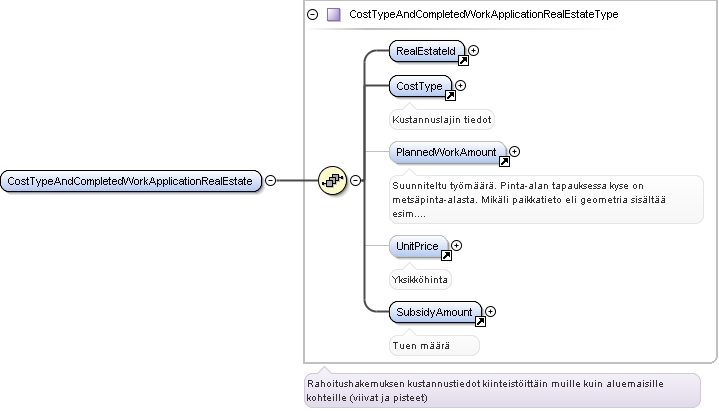
Task: Select the CostType element node
Action: (x=420, y=86)
